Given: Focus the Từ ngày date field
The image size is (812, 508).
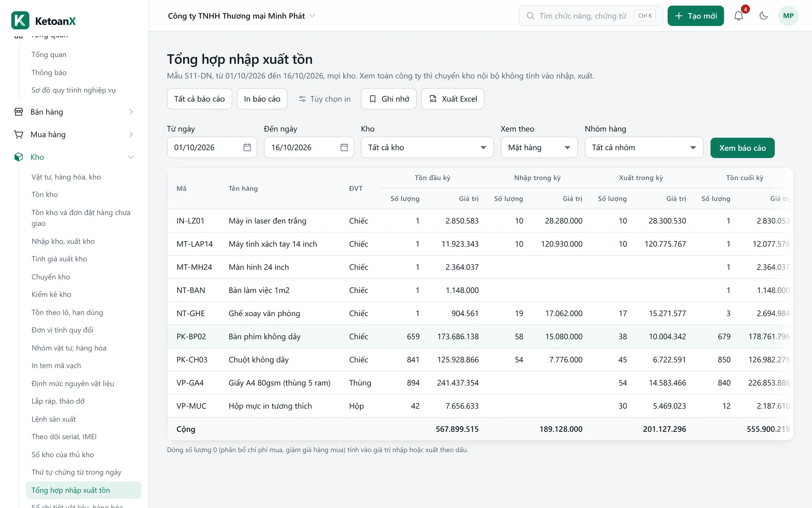Looking at the screenshot, I should tap(211, 147).
